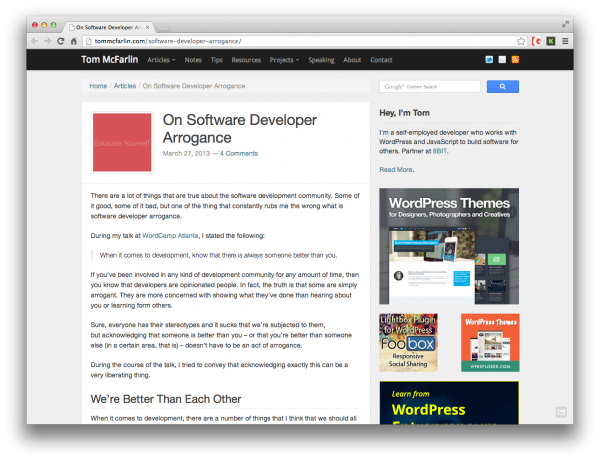Open the Contact menu item
The width and height of the screenshot is (600, 461).
point(381,60)
